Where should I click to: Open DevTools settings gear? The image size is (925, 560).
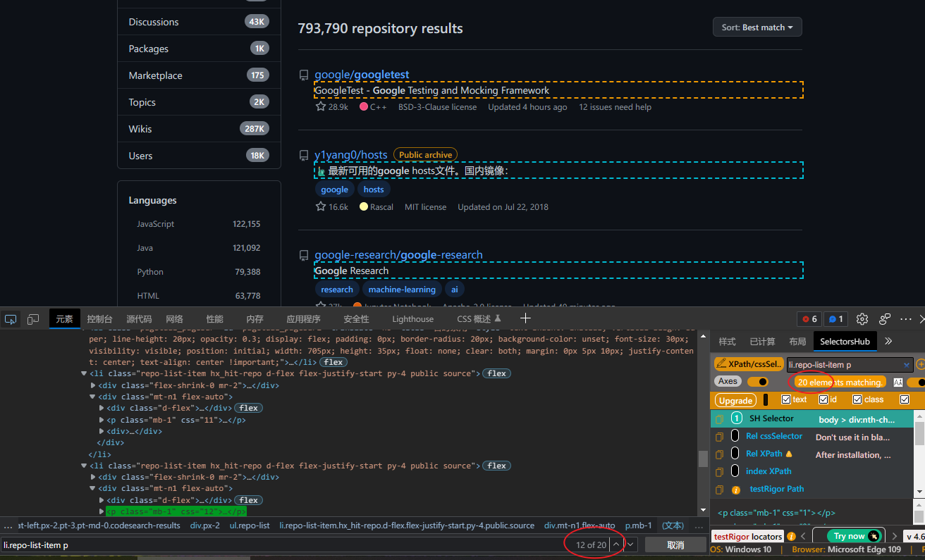click(862, 319)
